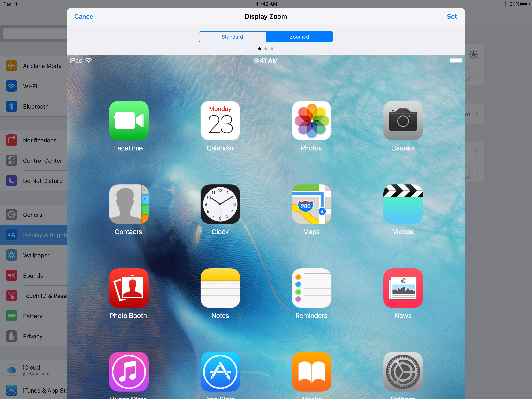Tap Set to apply display zoom

[x=452, y=16]
